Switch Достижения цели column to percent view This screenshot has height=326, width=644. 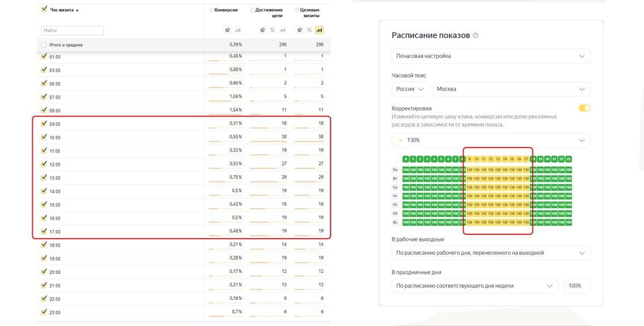(273, 30)
